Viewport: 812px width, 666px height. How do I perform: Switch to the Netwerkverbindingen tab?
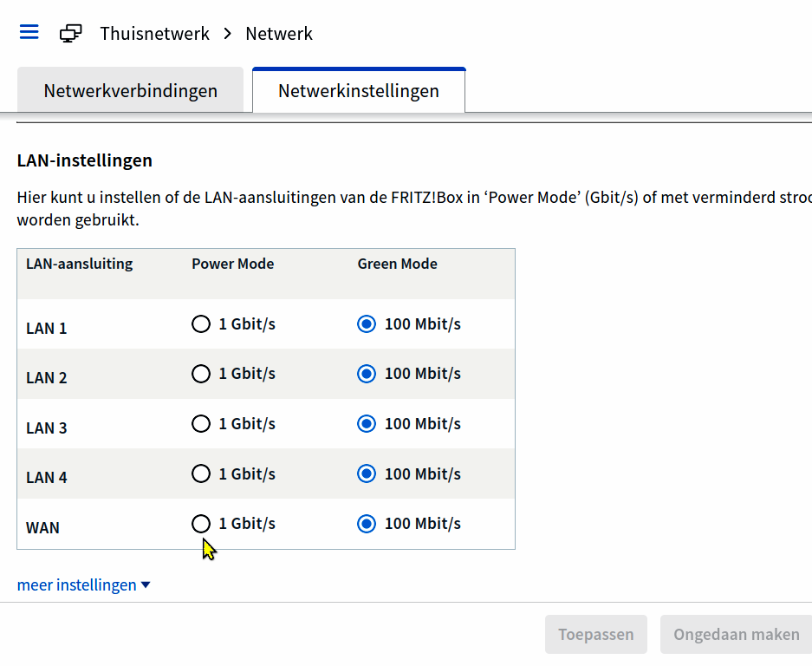pyautogui.click(x=131, y=91)
